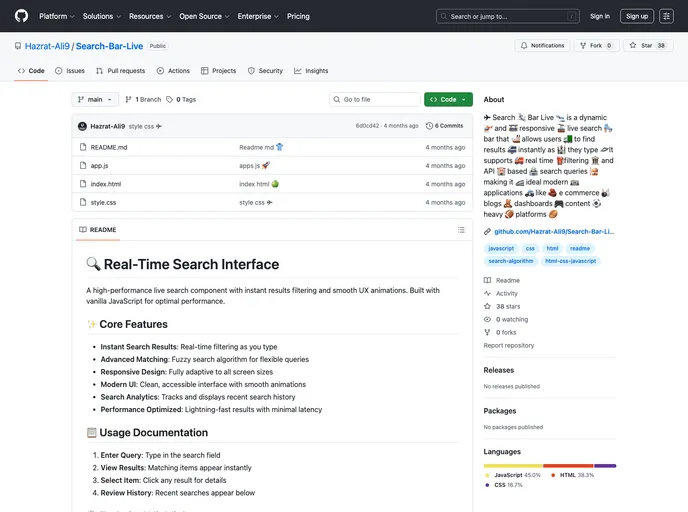Image resolution: width=688 pixels, height=512 pixels.
Task: Click the Notifications bell button
Action: (x=543, y=45)
